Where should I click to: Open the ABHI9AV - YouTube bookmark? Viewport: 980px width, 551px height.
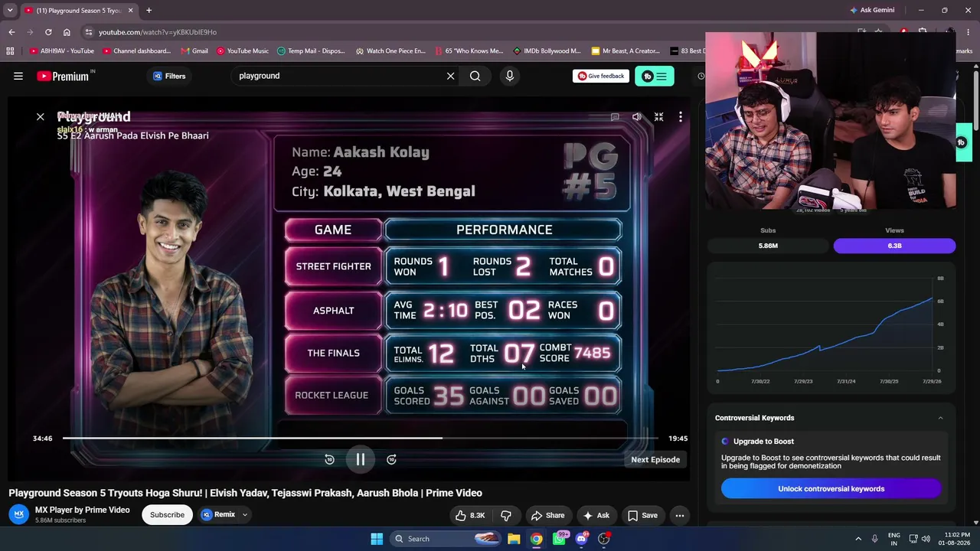tap(62, 51)
